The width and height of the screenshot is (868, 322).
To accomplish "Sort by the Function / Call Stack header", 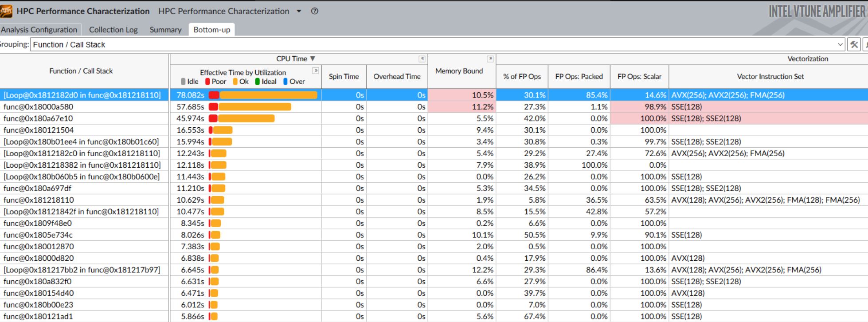I will coord(81,71).
